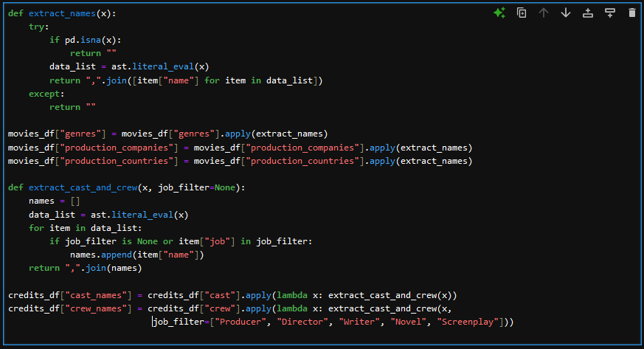The image size is (644, 349).
Task: Click the "Producer" string in job_filter list
Action: [x=241, y=322]
